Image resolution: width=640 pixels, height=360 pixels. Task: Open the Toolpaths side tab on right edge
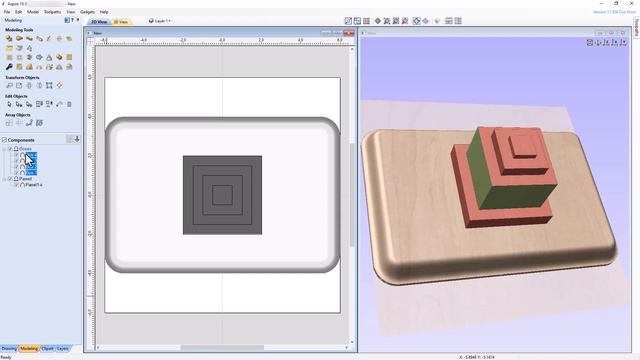click(x=636, y=27)
